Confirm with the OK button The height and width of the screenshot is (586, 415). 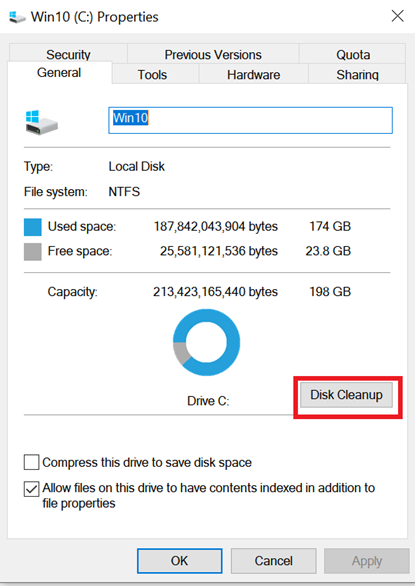point(179,561)
